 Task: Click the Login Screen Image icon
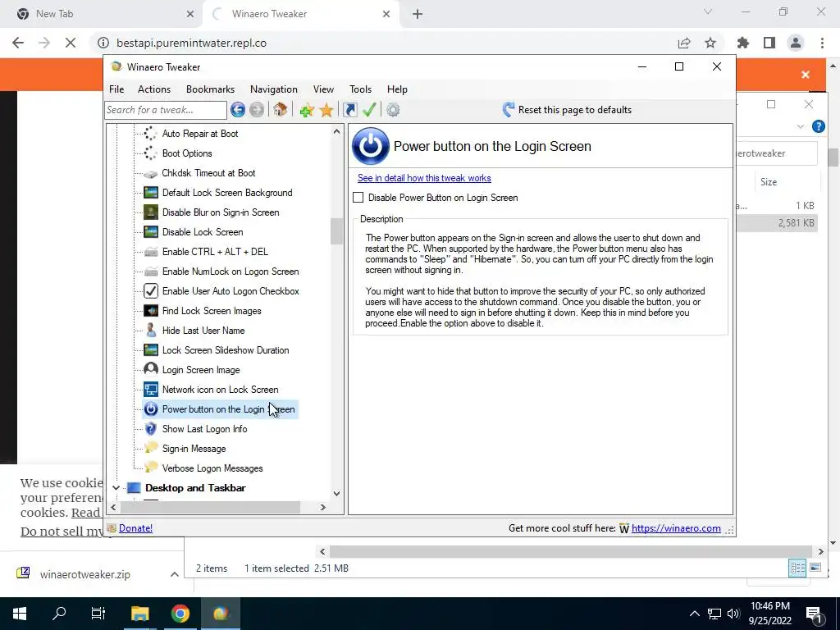151,370
